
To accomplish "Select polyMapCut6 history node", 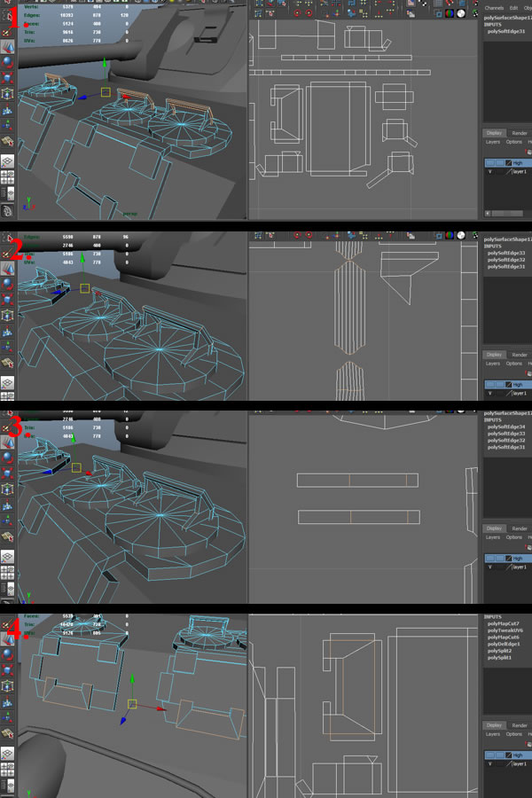I will (x=503, y=638).
